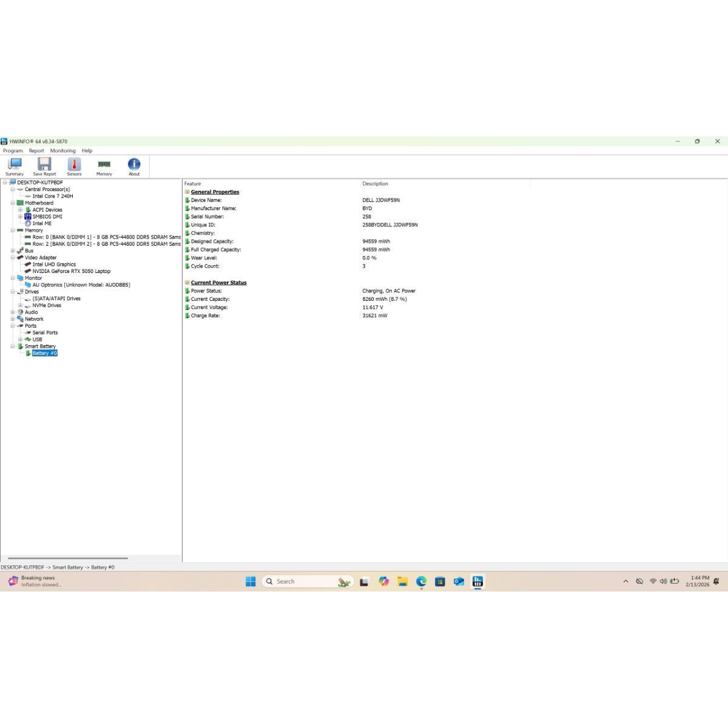
Task: Collapse the Smart Battery node
Action: [13, 346]
